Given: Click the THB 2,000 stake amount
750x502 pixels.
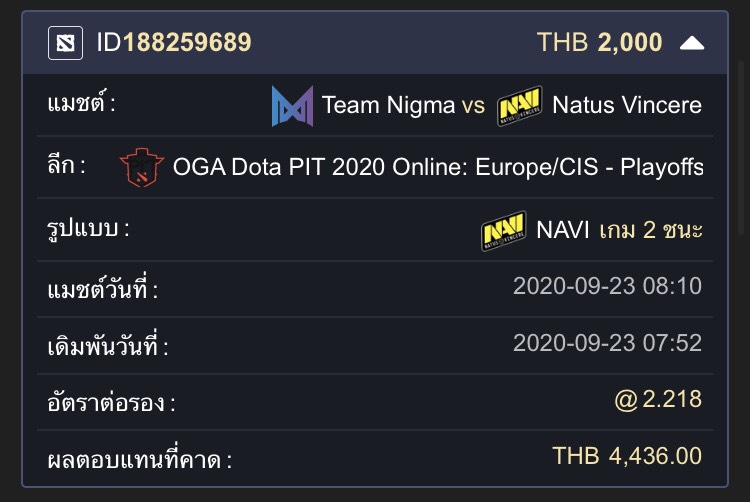Looking at the screenshot, I should (599, 43).
